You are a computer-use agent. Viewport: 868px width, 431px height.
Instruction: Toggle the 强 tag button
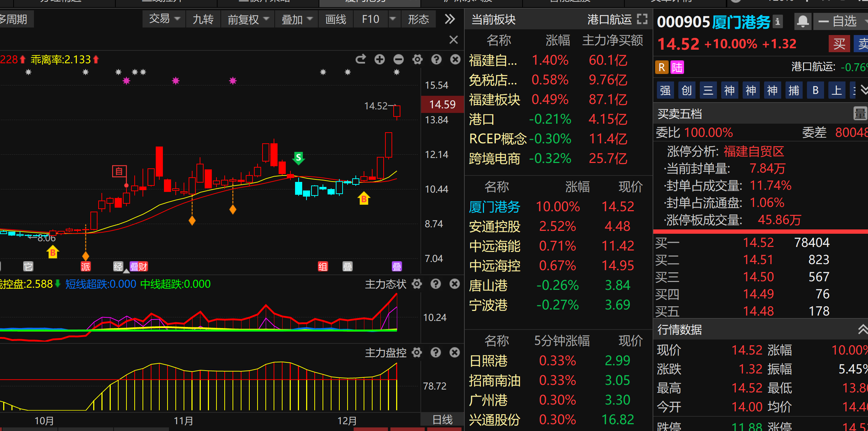click(665, 90)
